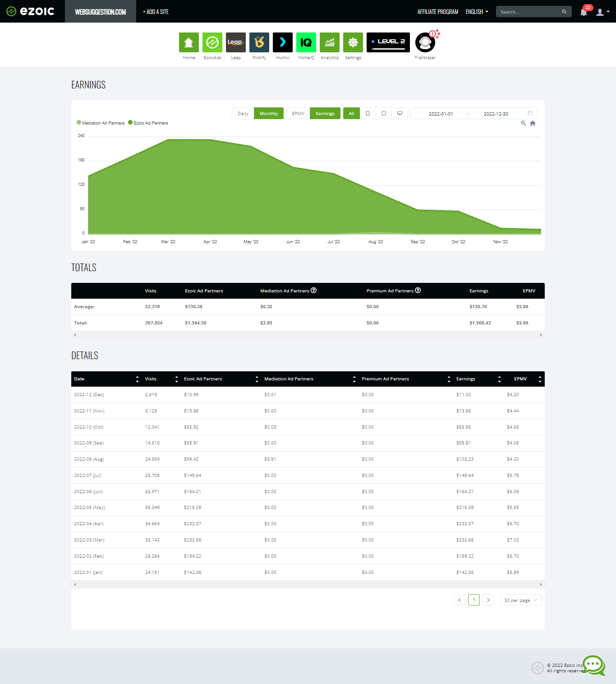Click the $3.81 mediation value for August
Viewport: 616px width, 684px height.
pyautogui.click(x=270, y=459)
